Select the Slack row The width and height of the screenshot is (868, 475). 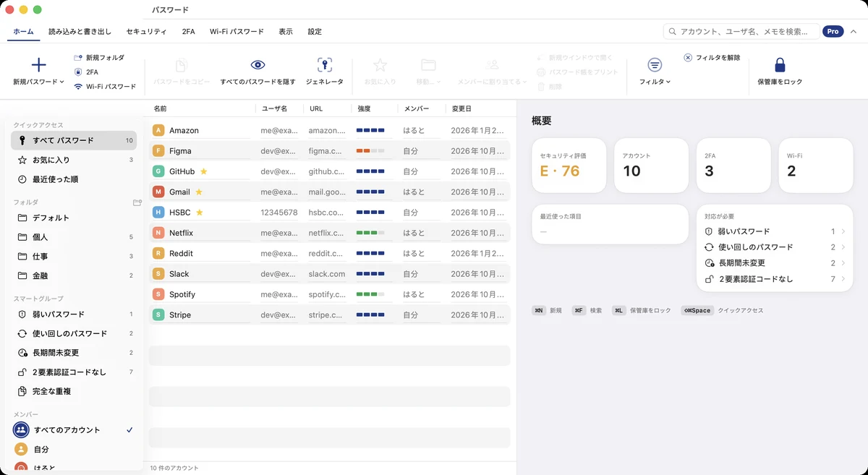click(330, 274)
